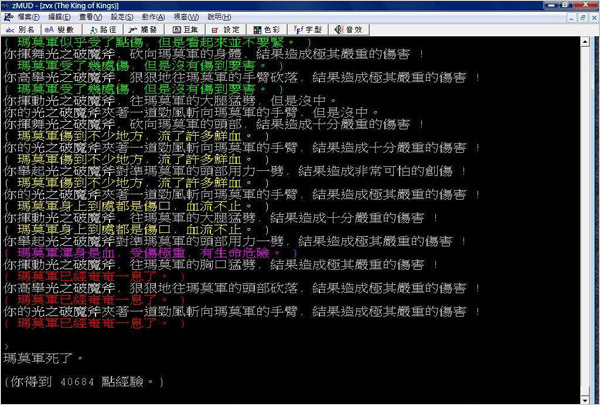
Task: Open the 查看(V) menu
Action: [x=91, y=17]
